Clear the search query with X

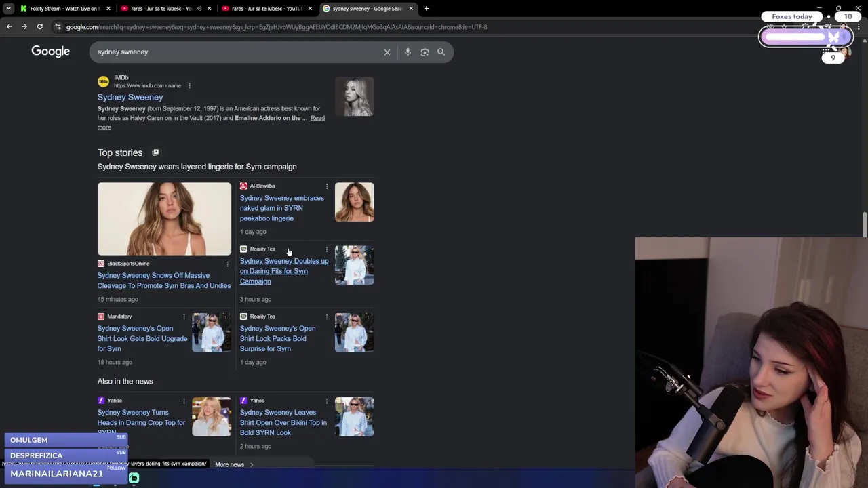[x=387, y=52]
